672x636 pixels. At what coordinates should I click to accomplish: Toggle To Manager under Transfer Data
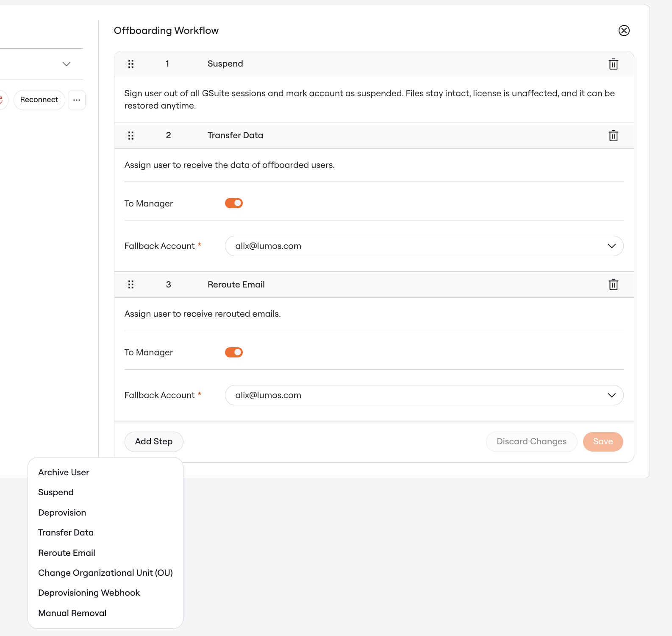(x=234, y=203)
